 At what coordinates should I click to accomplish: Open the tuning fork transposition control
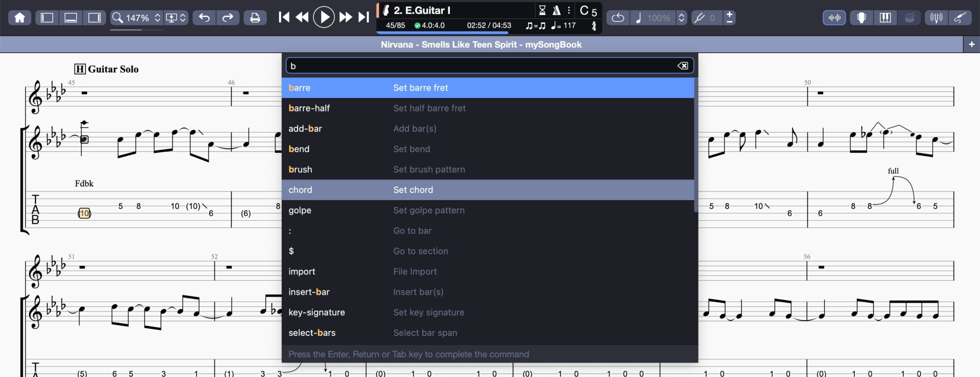coord(699,18)
